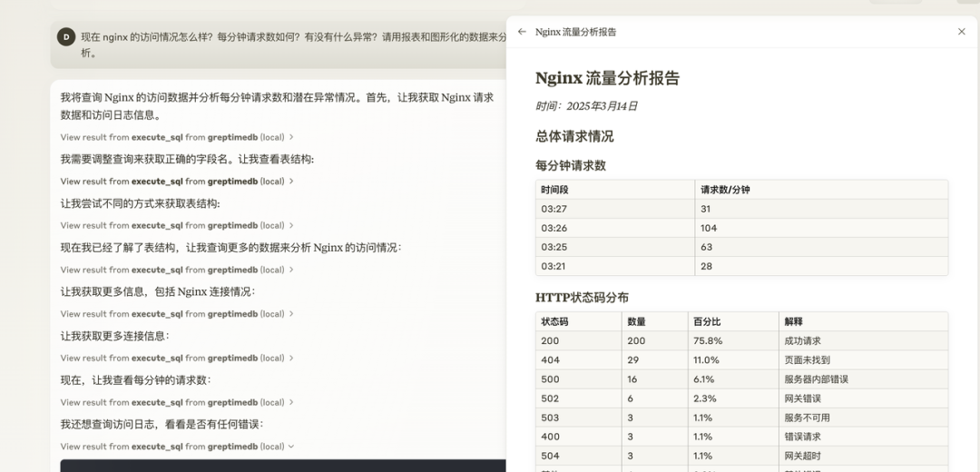Expand execute_sql result under '让我尝试不同的方式来获取表结构'
Viewport: 980px width, 472px height.
click(x=177, y=225)
